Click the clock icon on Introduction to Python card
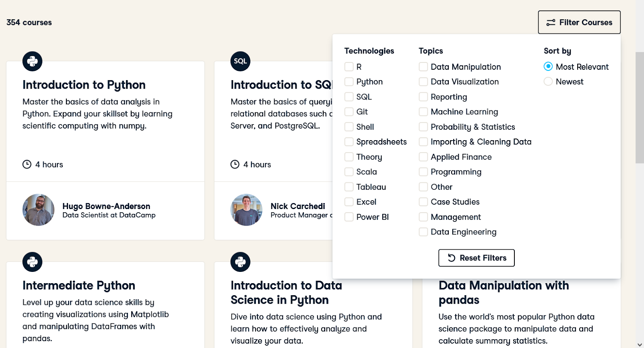Viewport: 644px width, 348px height. [x=27, y=164]
